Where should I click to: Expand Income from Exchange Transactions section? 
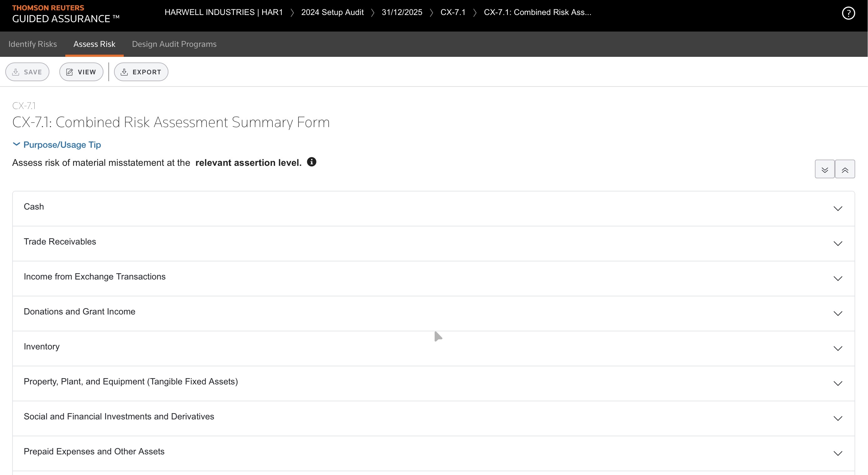[838, 279]
